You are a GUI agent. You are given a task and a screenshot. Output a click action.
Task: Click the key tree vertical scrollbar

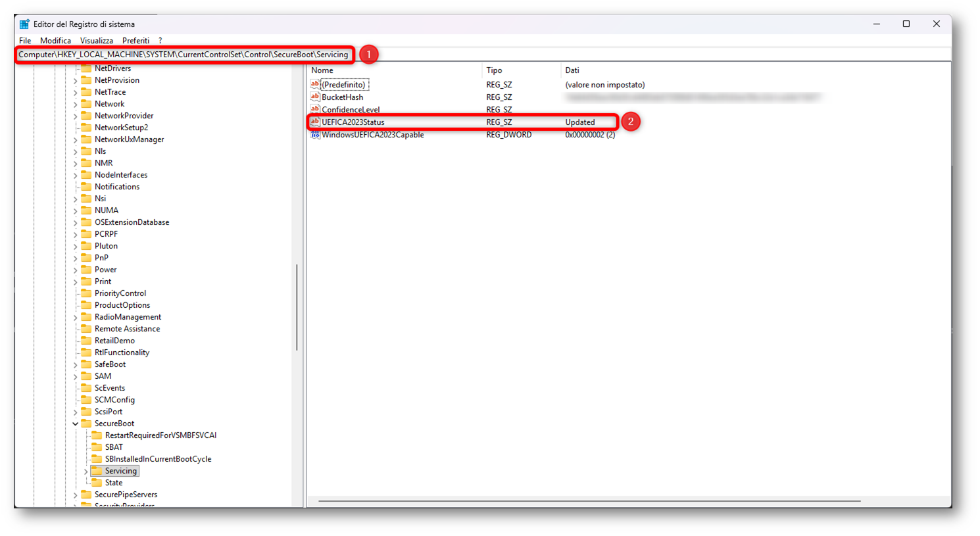[297, 306]
